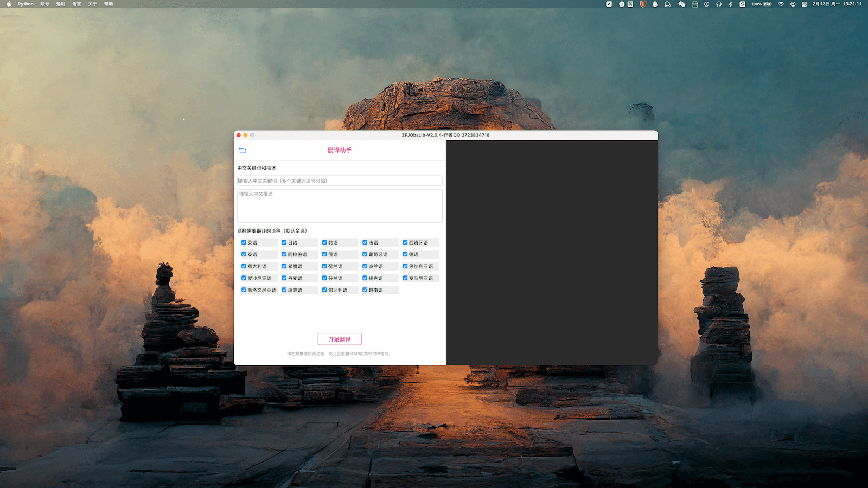Open the 关于 menu
868x488 pixels.
point(93,4)
